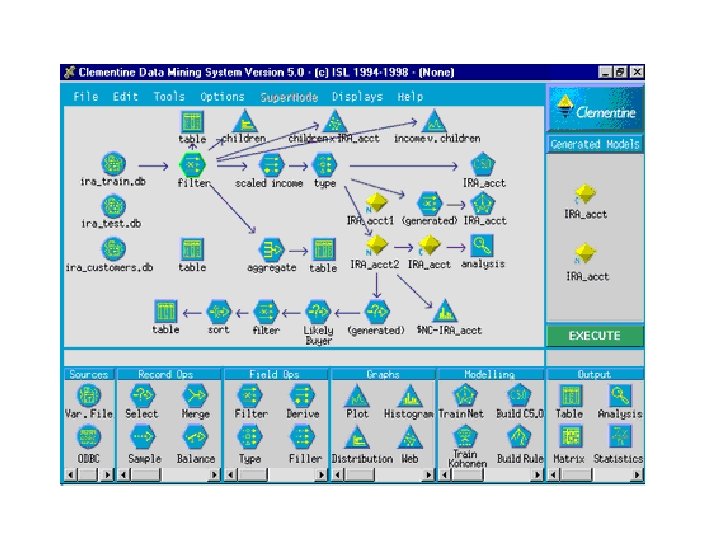The width and height of the screenshot is (720, 540).
Task: Open the SuperNode menu
Action: (x=289, y=97)
